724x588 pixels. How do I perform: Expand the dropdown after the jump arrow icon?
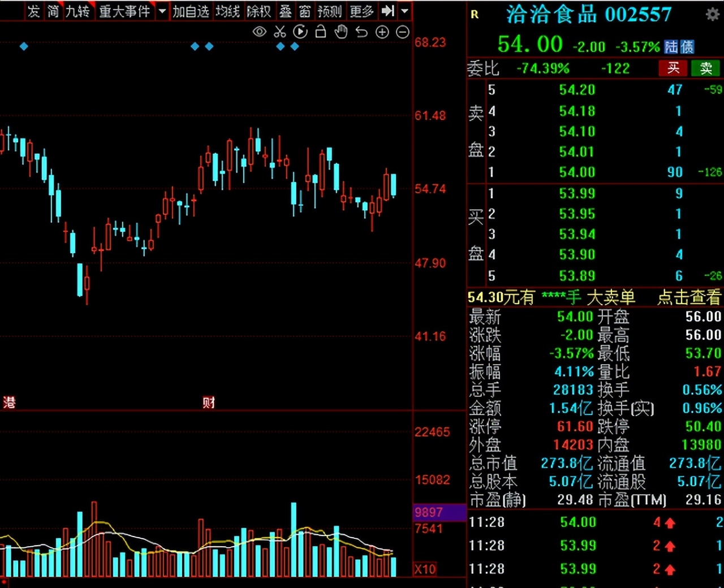pyautogui.click(x=405, y=11)
